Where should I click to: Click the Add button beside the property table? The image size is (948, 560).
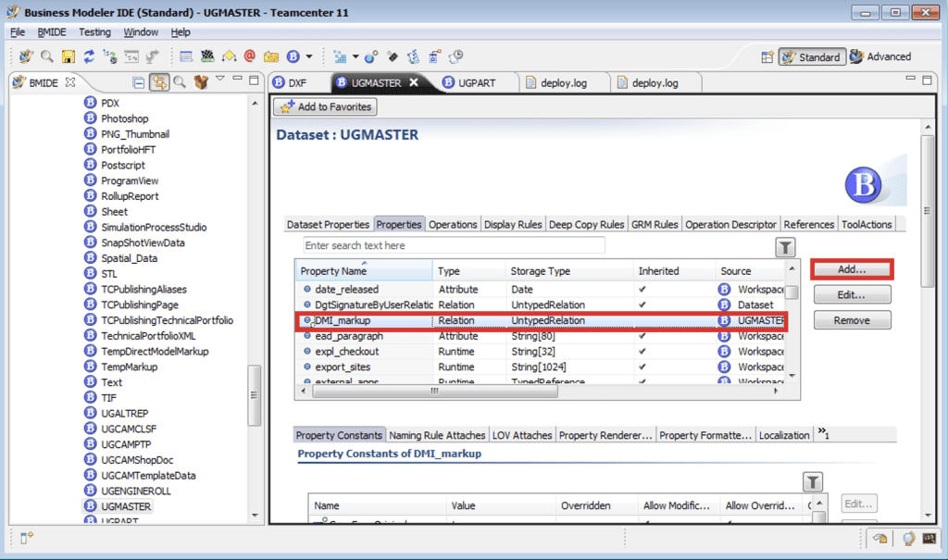[852, 269]
